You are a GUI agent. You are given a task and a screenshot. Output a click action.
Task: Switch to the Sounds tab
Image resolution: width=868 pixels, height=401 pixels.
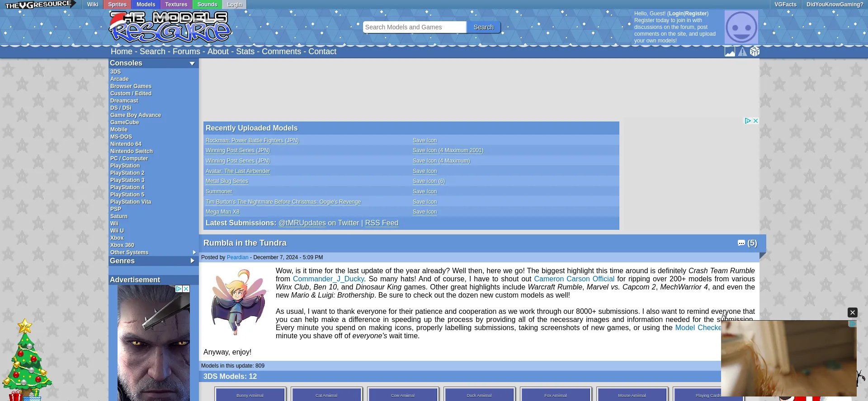[207, 5]
